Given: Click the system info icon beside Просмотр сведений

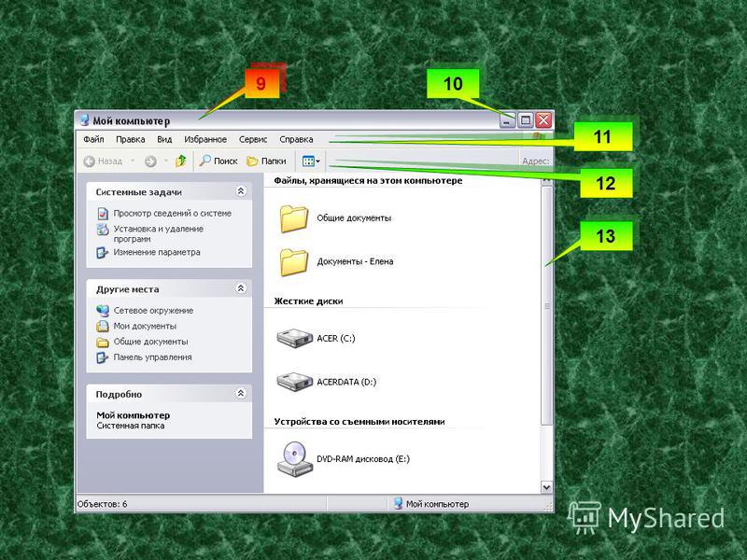Looking at the screenshot, I should 103,214.
